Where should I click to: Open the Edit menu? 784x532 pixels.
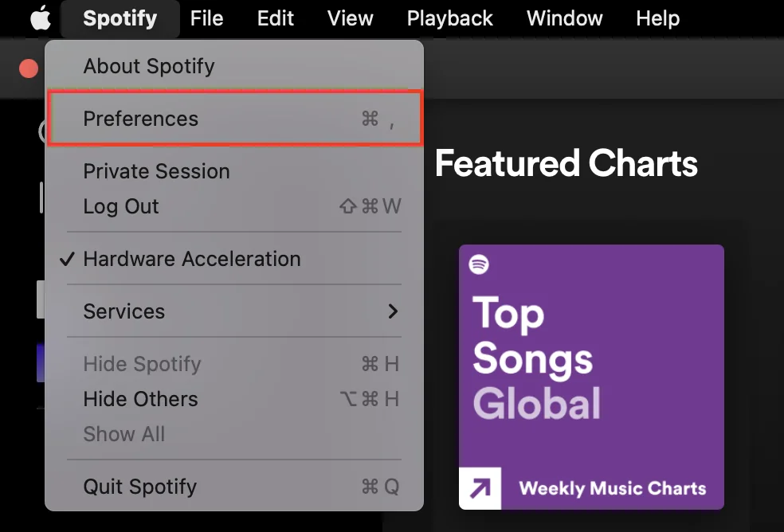pyautogui.click(x=275, y=18)
